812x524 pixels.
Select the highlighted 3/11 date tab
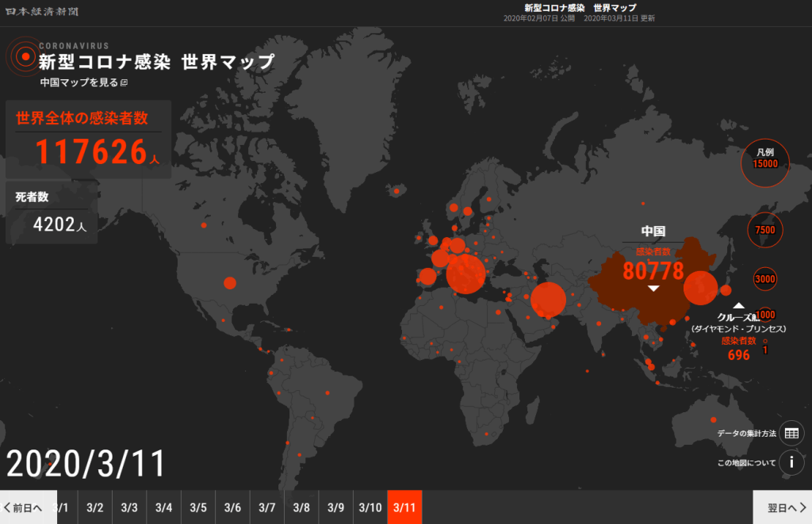click(x=404, y=507)
